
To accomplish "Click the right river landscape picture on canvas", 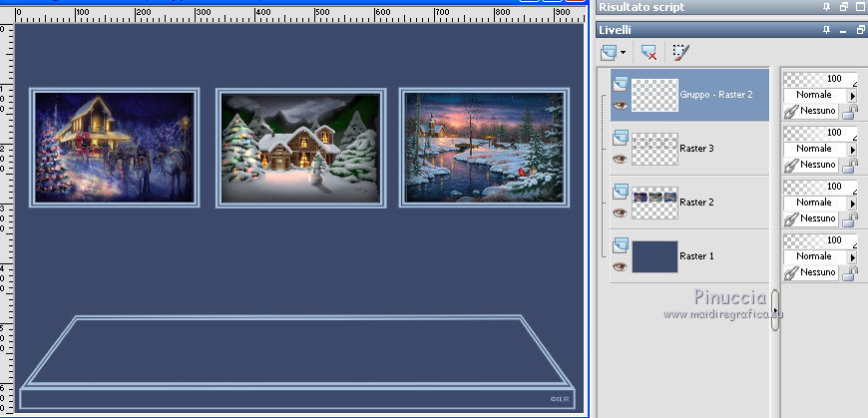I will [x=484, y=148].
